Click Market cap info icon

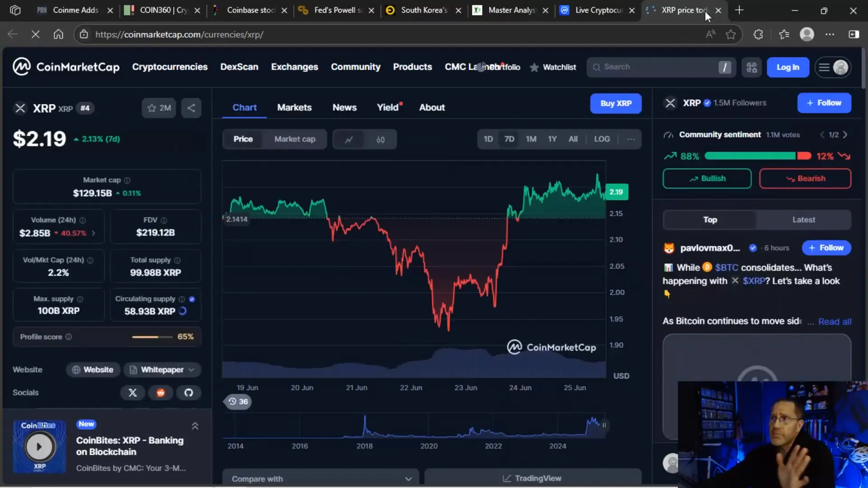point(127,180)
